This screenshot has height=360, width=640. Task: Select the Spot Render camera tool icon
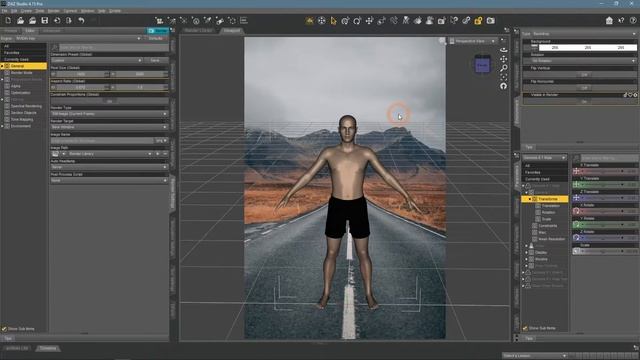[x=442, y=20]
